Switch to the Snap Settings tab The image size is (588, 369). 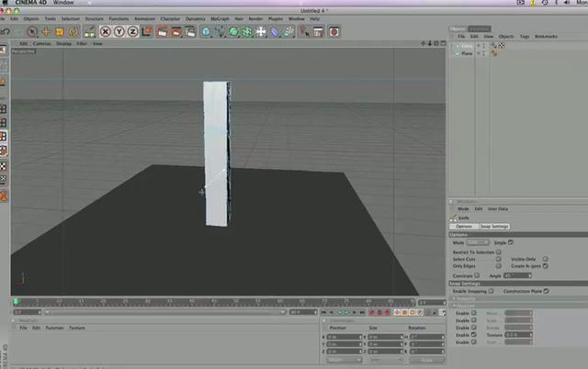[x=494, y=226]
